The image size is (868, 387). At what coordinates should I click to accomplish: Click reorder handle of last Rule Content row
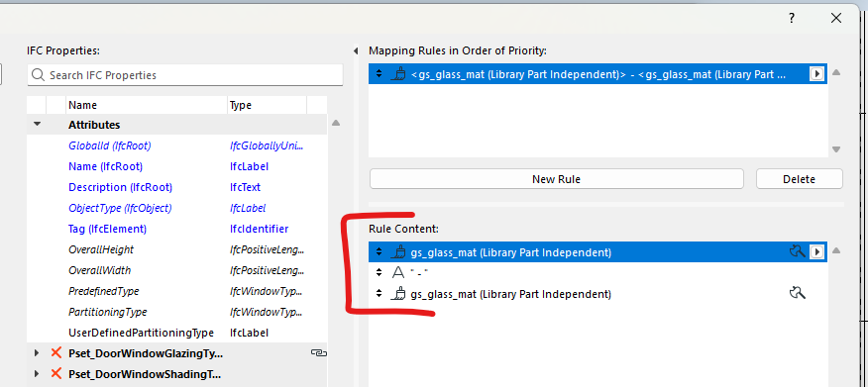(x=380, y=294)
